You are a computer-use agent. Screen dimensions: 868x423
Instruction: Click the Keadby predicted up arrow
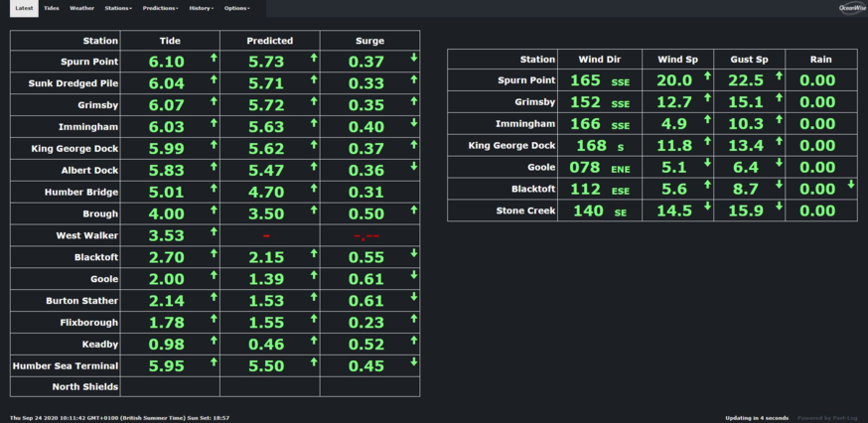[x=314, y=341]
